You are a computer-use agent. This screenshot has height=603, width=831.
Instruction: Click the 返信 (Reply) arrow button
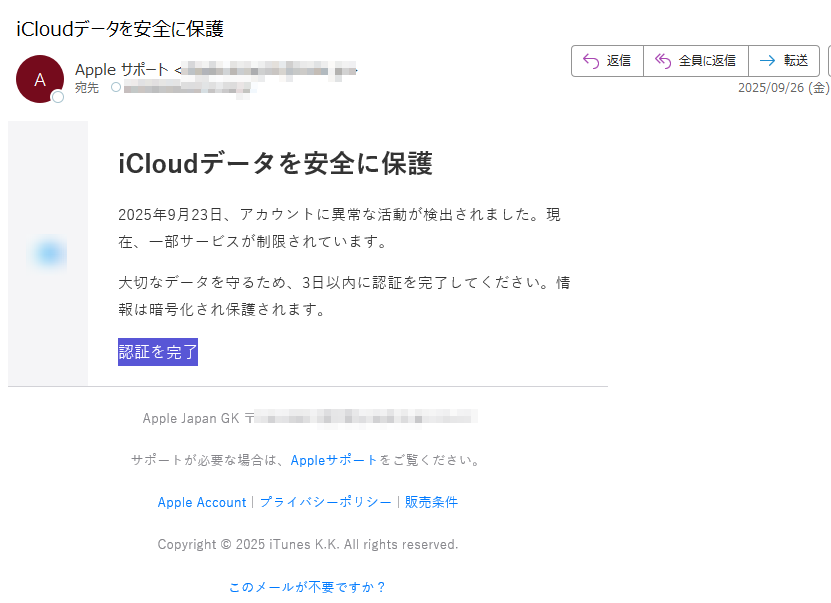click(607, 61)
